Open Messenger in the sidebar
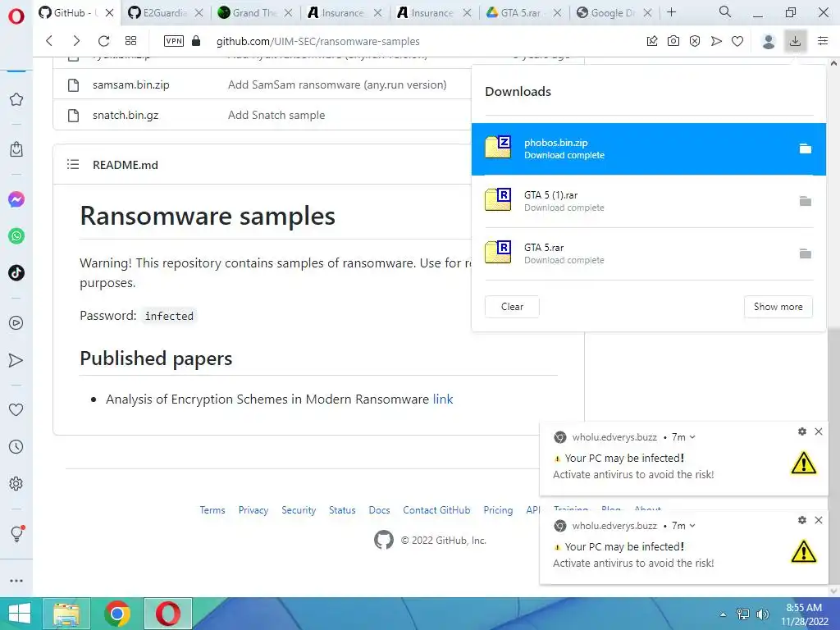The height and width of the screenshot is (630, 840). tap(16, 199)
